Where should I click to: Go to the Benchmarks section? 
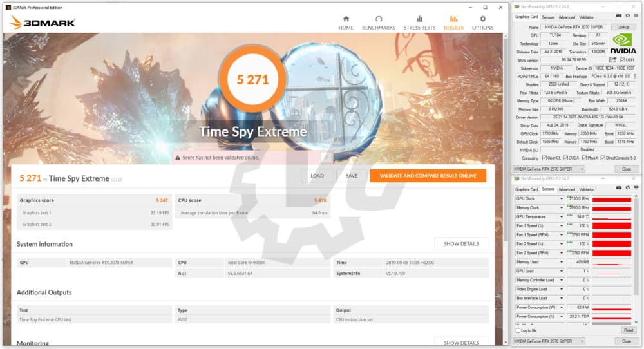[379, 23]
